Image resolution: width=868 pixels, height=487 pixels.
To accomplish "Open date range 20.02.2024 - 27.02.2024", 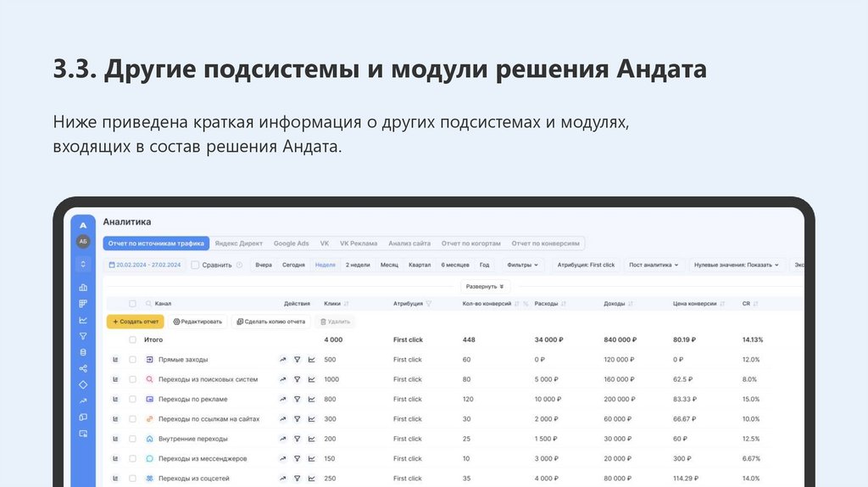I will 145,265.
